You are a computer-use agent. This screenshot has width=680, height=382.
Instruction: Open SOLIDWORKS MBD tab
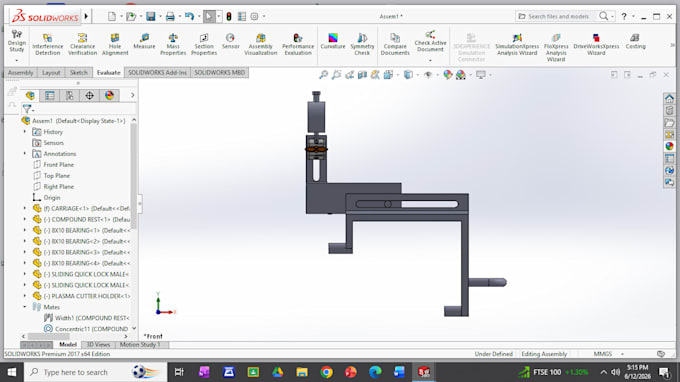point(219,72)
